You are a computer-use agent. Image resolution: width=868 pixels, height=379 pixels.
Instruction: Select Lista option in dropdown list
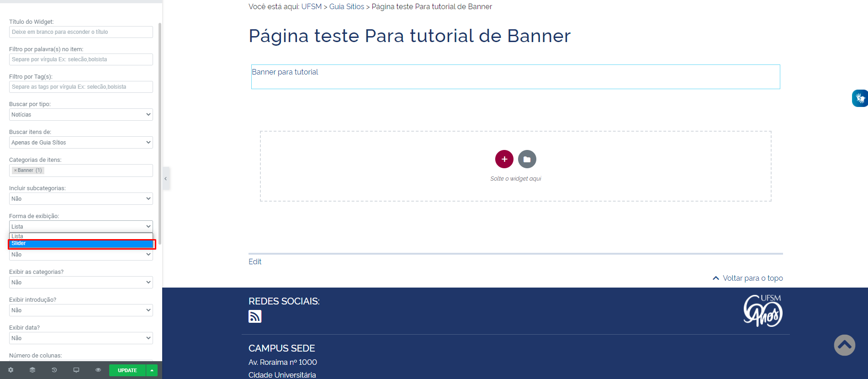pos(81,236)
